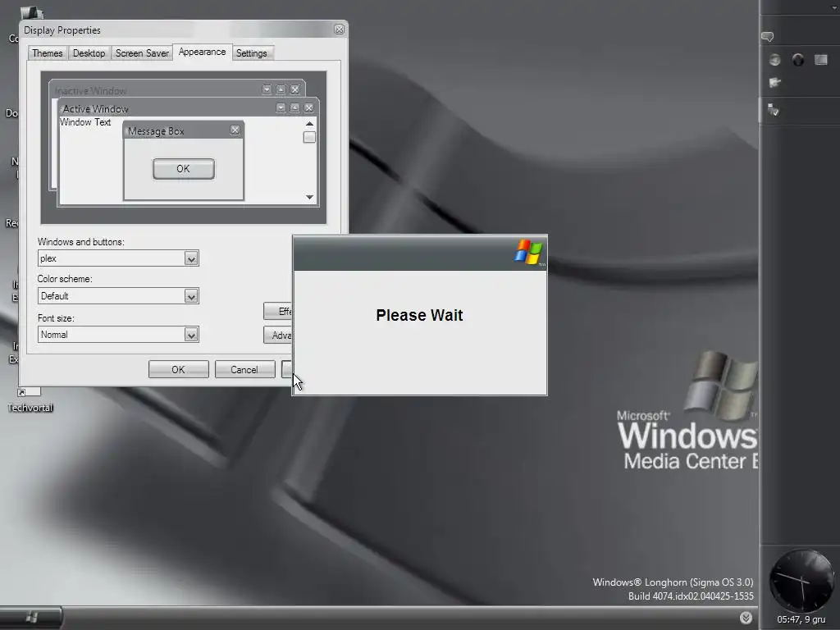Click OK in Display Properties

pos(178,370)
